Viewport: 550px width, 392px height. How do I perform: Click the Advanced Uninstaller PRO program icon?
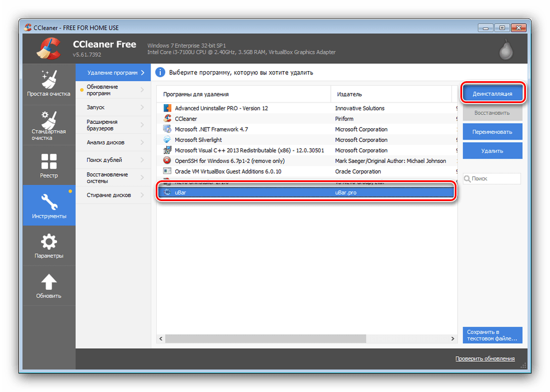167,108
